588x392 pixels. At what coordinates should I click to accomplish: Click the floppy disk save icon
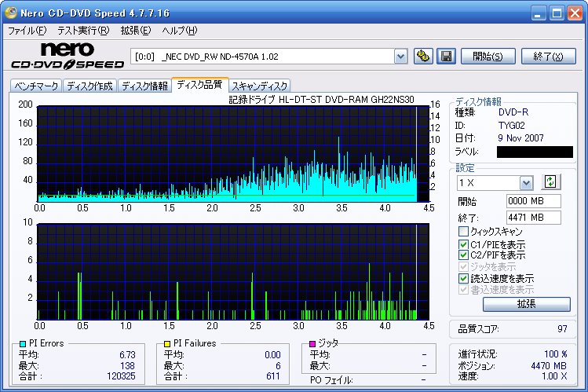click(446, 57)
